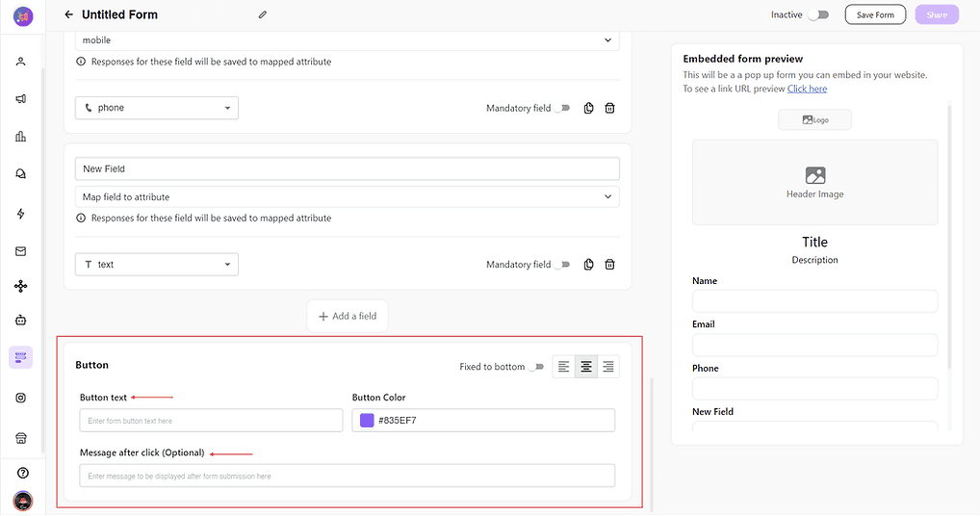Duplicate the text field row
The width and height of the screenshot is (980, 516).
(x=589, y=264)
